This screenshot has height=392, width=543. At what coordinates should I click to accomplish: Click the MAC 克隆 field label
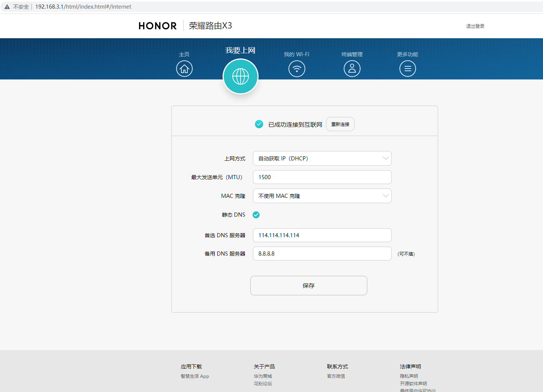[x=233, y=196]
